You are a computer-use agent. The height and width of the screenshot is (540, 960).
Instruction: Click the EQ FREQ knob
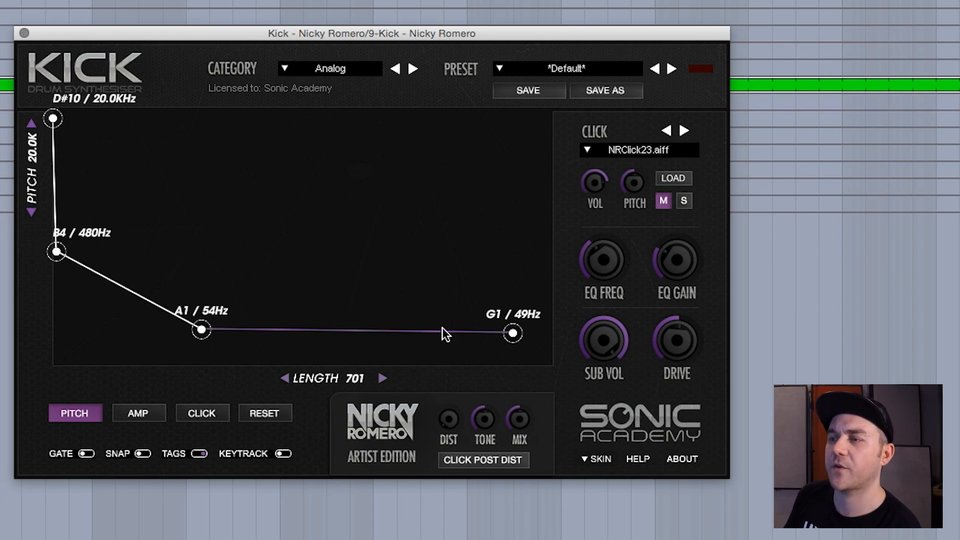tap(603, 260)
